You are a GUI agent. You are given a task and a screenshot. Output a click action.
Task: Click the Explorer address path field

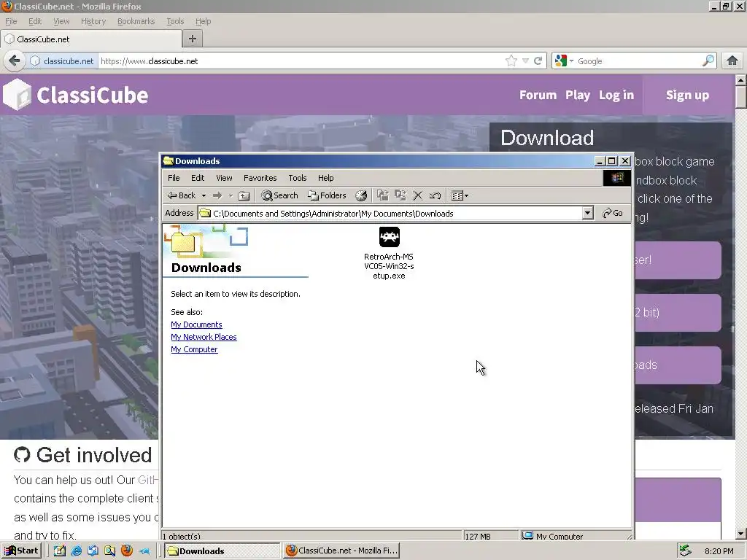391,213
